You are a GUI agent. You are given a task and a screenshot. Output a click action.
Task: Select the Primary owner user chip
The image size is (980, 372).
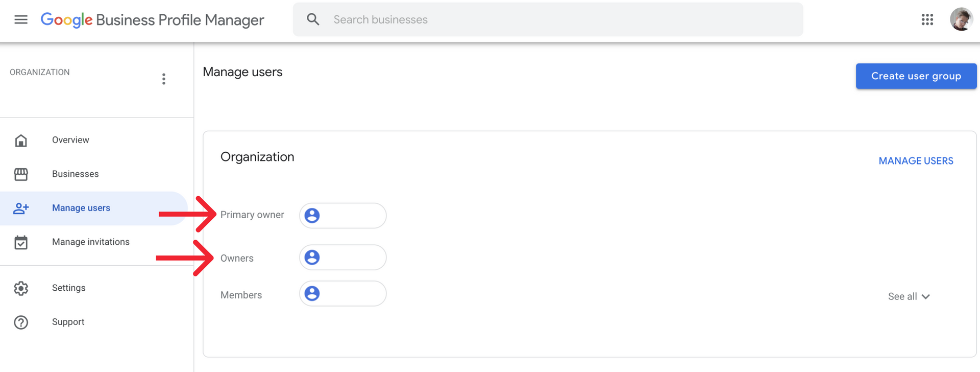click(x=342, y=216)
